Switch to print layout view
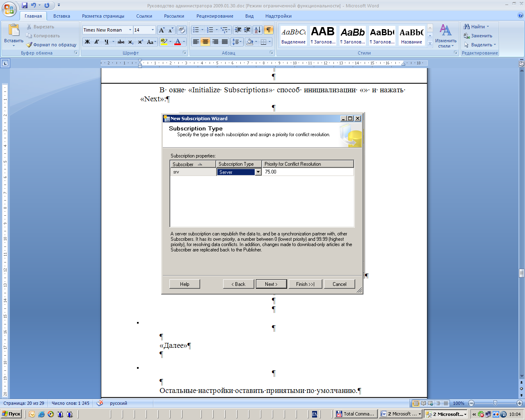 coord(415,403)
